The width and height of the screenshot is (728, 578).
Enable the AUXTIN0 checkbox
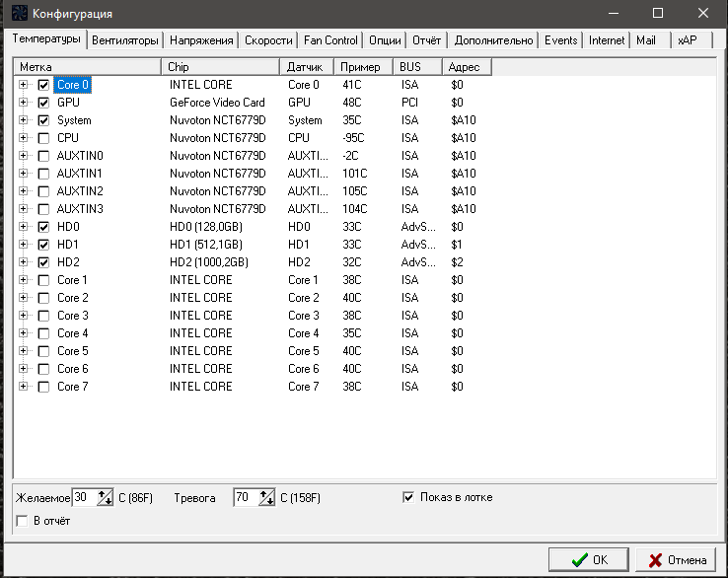[x=43, y=156]
